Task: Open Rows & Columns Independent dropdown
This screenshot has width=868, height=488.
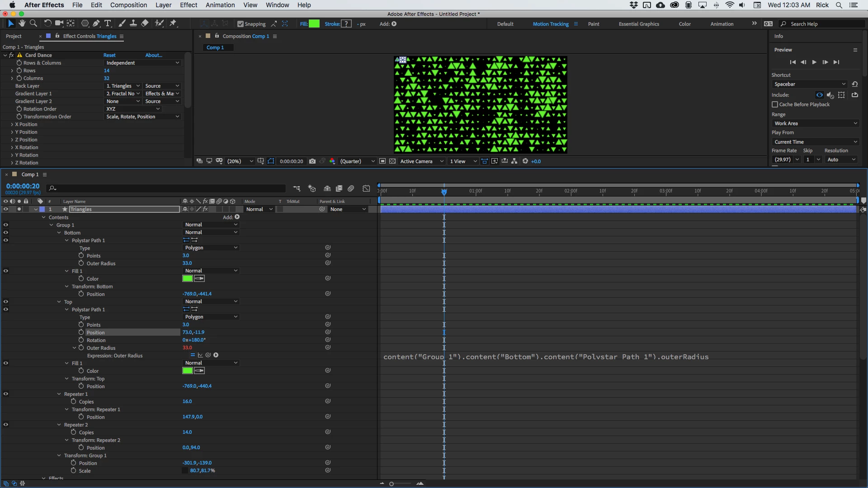Action: 142,63
